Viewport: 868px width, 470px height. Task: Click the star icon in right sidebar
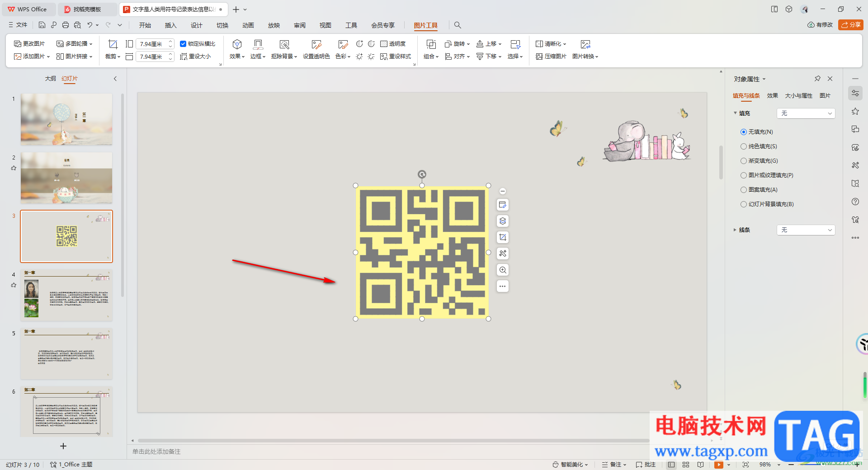(x=855, y=111)
